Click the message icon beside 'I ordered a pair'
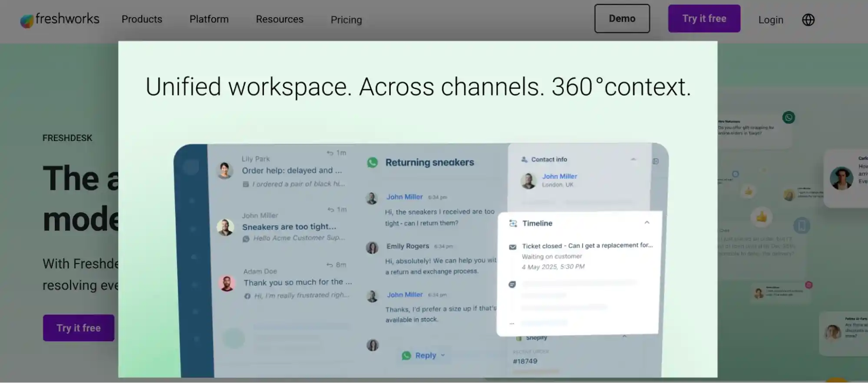 246,184
